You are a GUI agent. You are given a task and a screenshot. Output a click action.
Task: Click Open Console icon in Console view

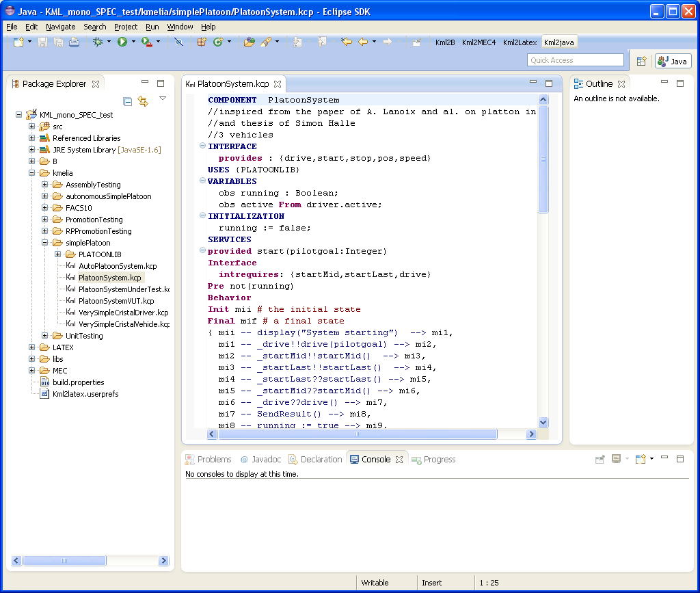(x=641, y=459)
